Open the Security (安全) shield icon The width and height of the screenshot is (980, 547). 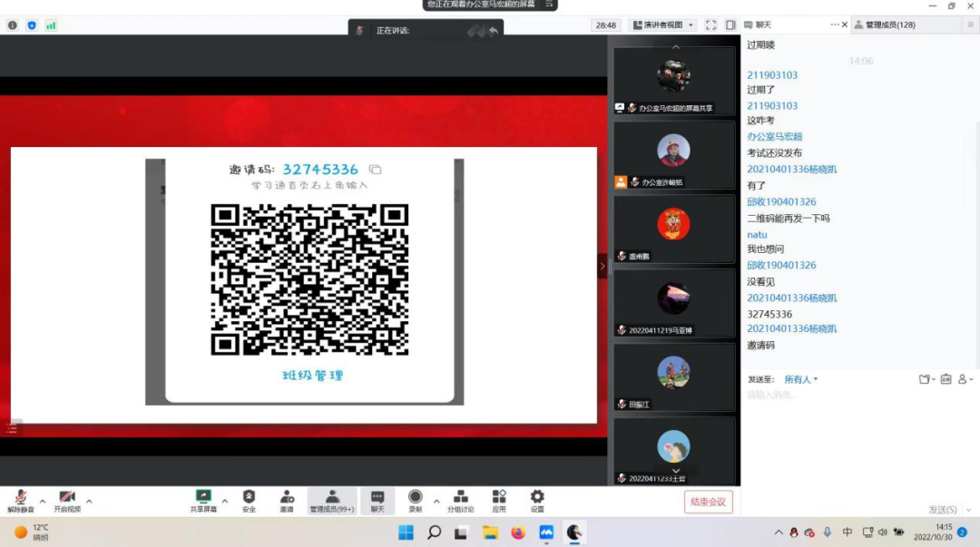pos(249,500)
